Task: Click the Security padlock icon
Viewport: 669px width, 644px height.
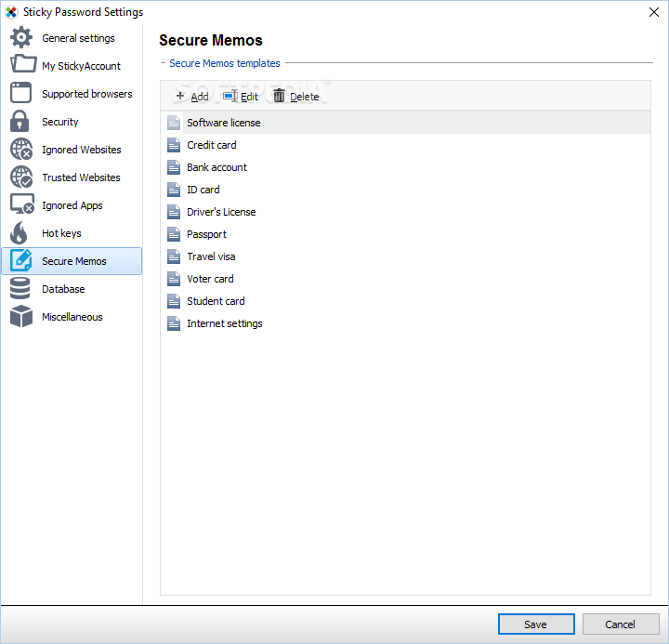Action: pos(20,121)
